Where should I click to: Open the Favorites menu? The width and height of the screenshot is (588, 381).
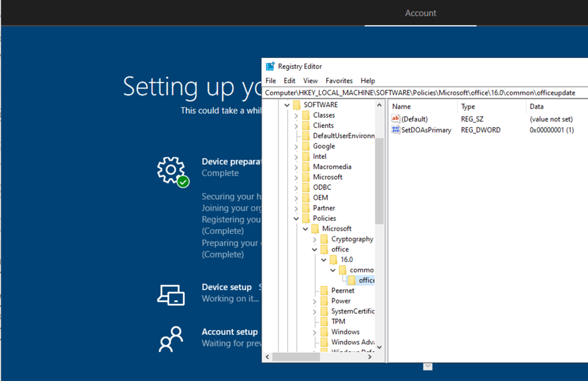tap(339, 81)
